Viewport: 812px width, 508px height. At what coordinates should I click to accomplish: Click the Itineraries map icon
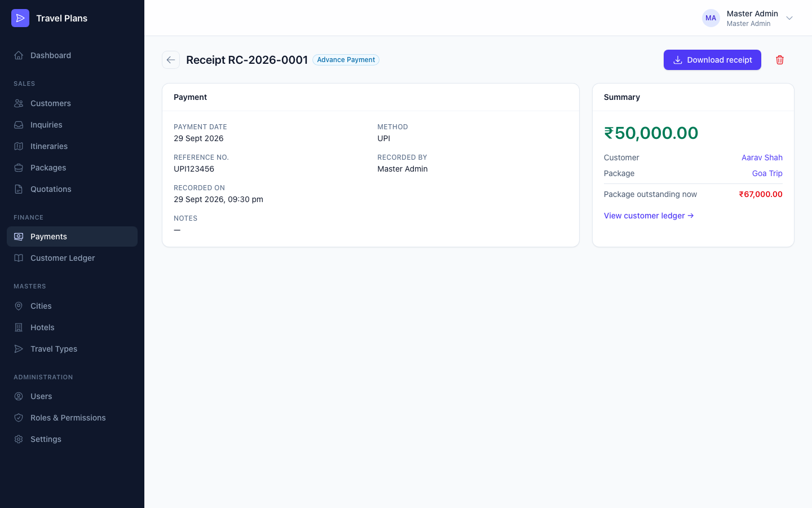(x=19, y=146)
